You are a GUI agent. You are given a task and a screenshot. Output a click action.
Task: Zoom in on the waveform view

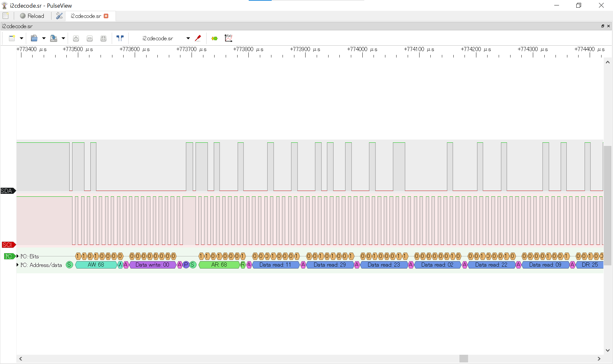pyautogui.click(x=76, y=38)
